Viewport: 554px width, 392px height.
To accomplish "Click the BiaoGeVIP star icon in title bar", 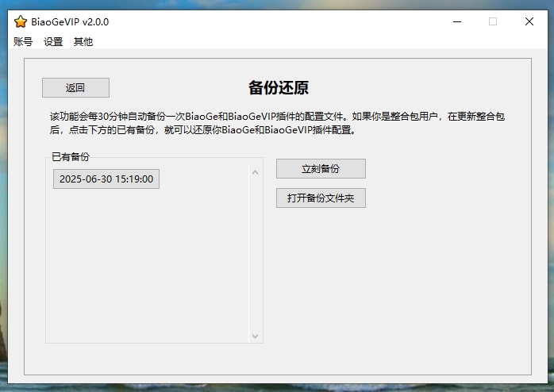I will pos(21,21).
